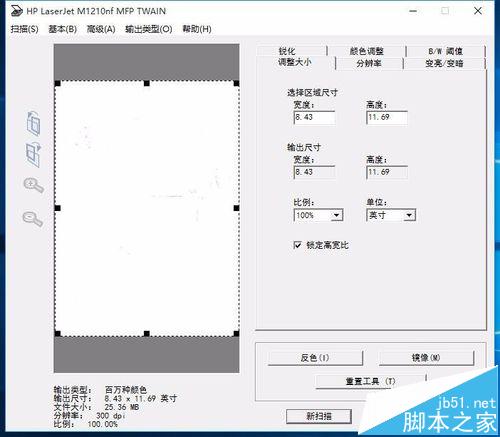This screenshot has width=500, height=437.
Task: Click the bottom-left selection handle in preview
Action: click(x=58, y=333)
